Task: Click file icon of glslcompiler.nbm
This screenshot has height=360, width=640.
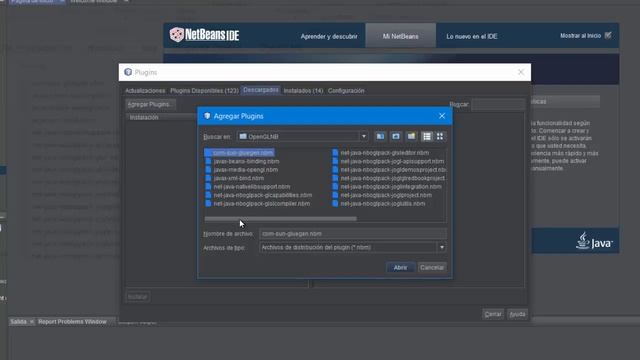Action: (208, 203)
